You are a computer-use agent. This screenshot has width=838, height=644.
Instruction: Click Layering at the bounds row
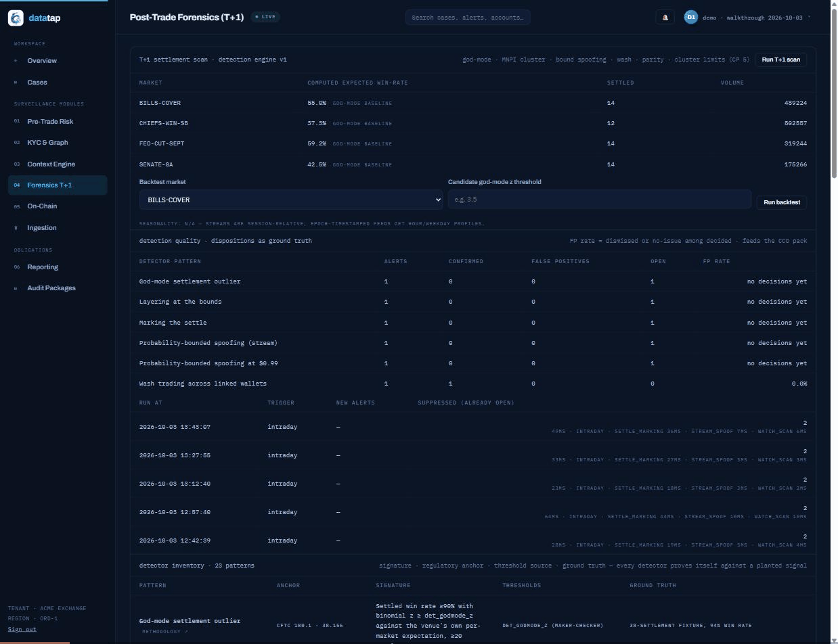click(x=473, y=302)
